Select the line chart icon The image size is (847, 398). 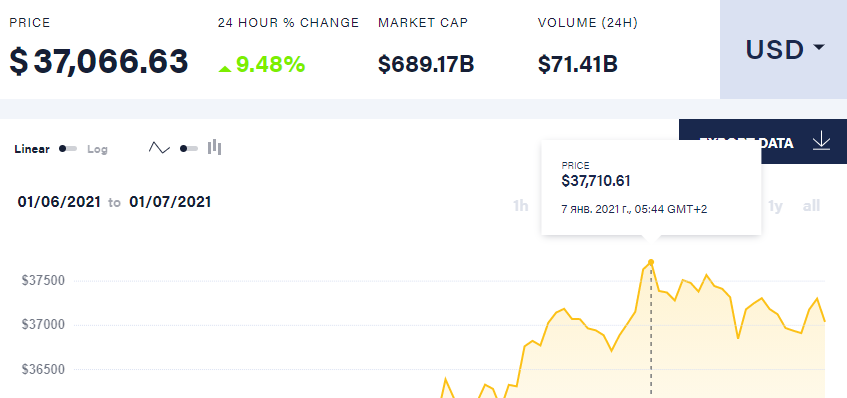159,148
